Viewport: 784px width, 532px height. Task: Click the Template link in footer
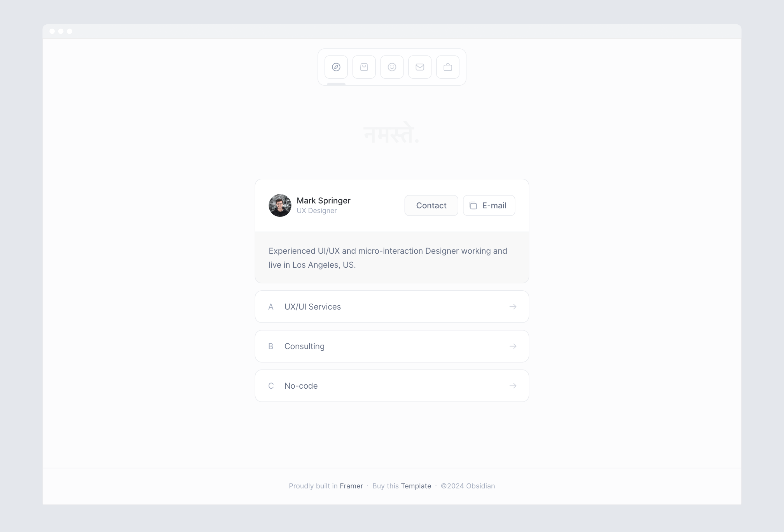pyautogui.click(x=416, y=486)
